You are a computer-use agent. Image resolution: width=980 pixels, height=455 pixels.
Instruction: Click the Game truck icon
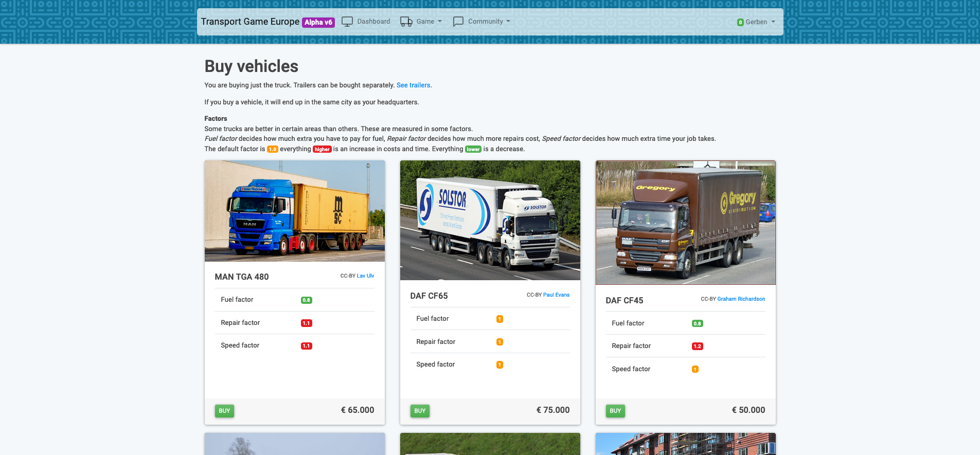(x=406, y=22)
